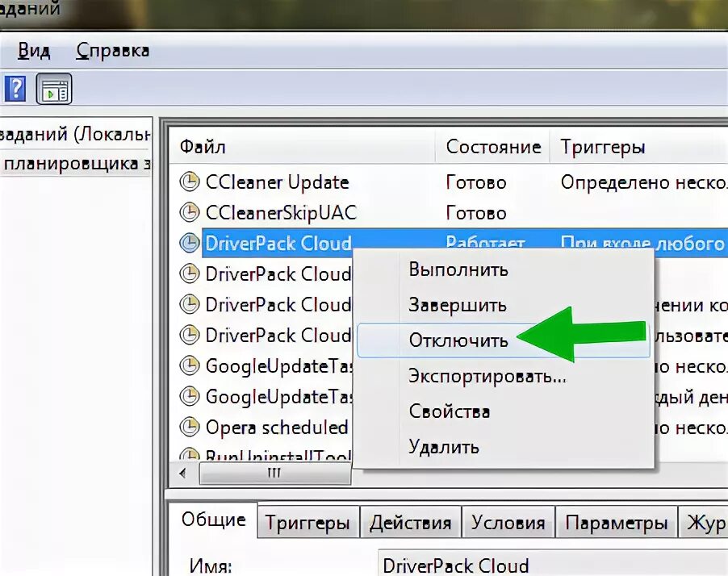Click the Help question mark toolbar icon
This screenshot has width=728, height=576.
(15, 88)
